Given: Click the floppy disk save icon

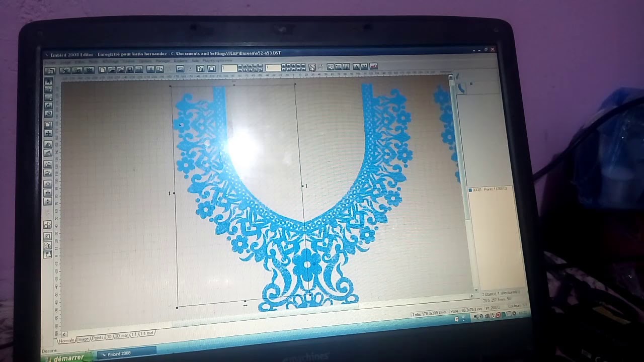Looking at the screenshot, I should pyautogui.click(x=130, y=69).
